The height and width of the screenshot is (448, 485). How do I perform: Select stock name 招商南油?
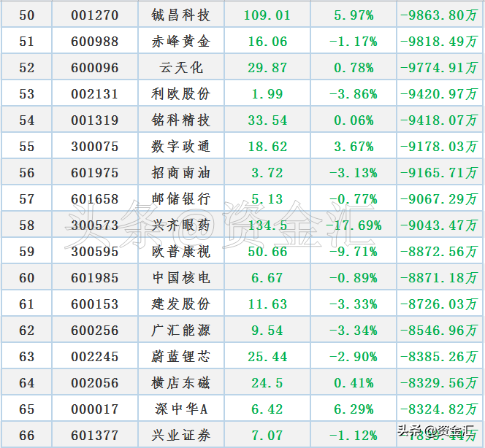point(180,173)
